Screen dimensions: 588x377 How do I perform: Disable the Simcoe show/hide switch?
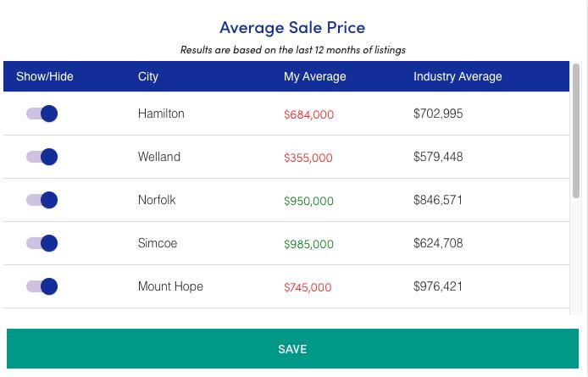(x=42, y=243)
